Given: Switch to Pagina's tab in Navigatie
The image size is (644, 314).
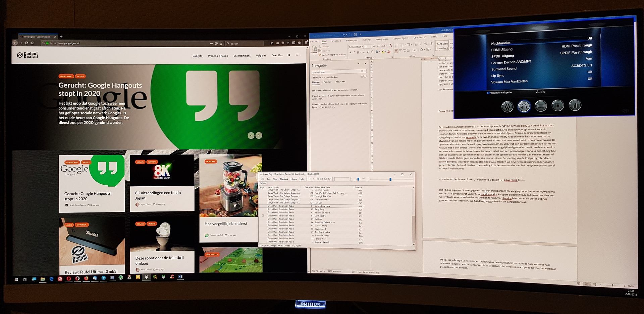Looking at the screenshot, I should [x=327, y=82].
